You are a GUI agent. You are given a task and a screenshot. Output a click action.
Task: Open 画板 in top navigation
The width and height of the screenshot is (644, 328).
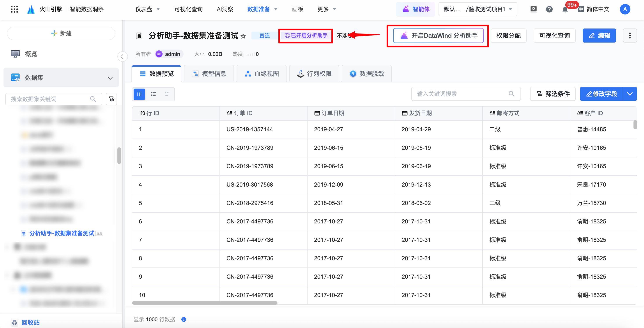(x=297, y=9)
